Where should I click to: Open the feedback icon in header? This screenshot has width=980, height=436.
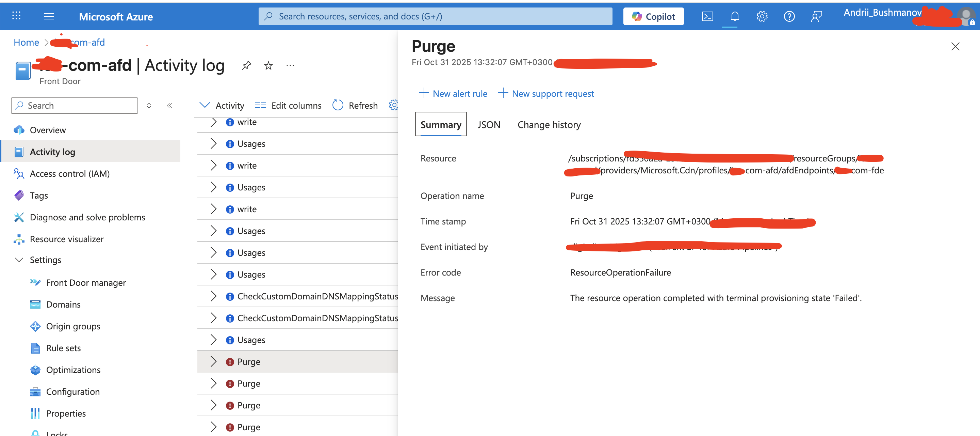click(816, 16)
